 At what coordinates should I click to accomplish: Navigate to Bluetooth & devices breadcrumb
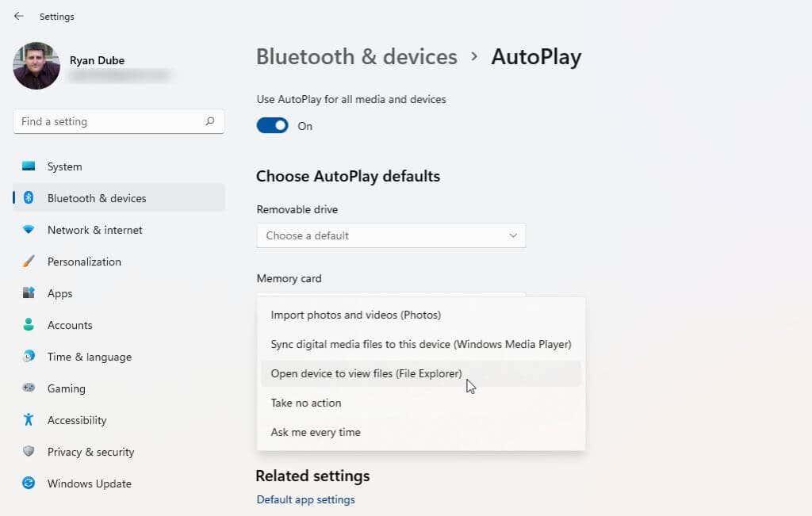356,57
